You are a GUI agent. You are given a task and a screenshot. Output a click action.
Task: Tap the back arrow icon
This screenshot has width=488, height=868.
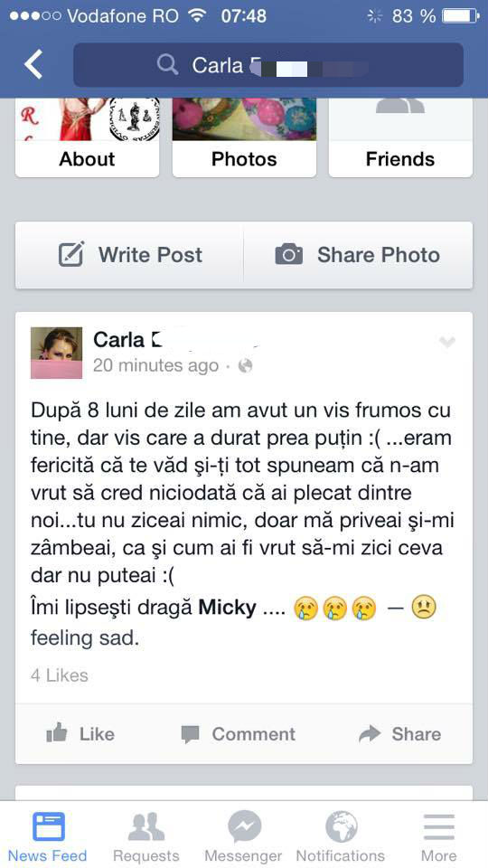tap(33, 64)
